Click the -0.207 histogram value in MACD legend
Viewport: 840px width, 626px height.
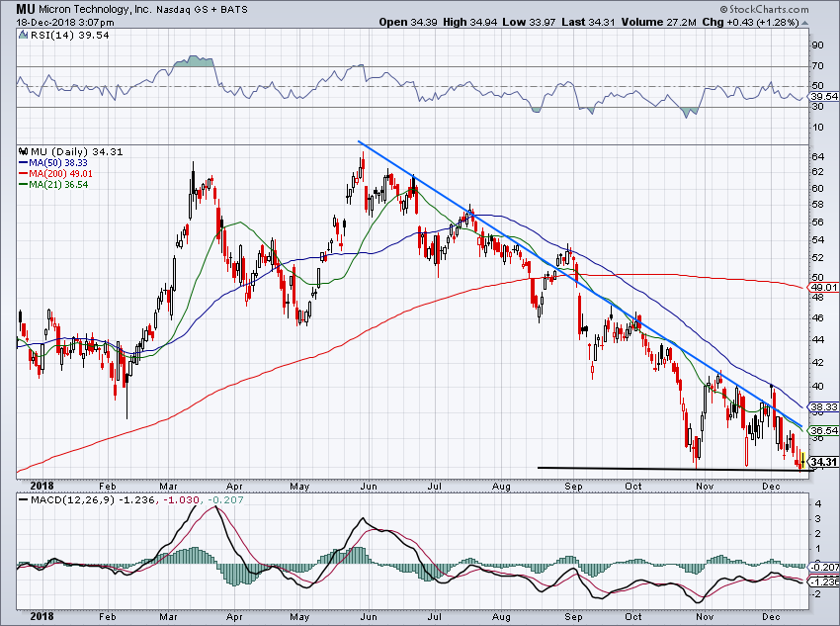click(225, 500)
